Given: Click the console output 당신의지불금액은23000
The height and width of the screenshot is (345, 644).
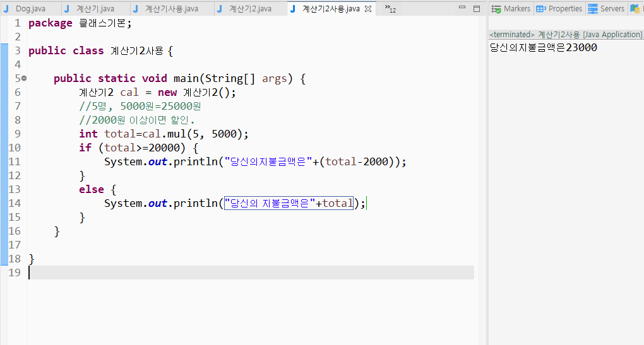Looking at the screenshot, I should pos(543,47).
